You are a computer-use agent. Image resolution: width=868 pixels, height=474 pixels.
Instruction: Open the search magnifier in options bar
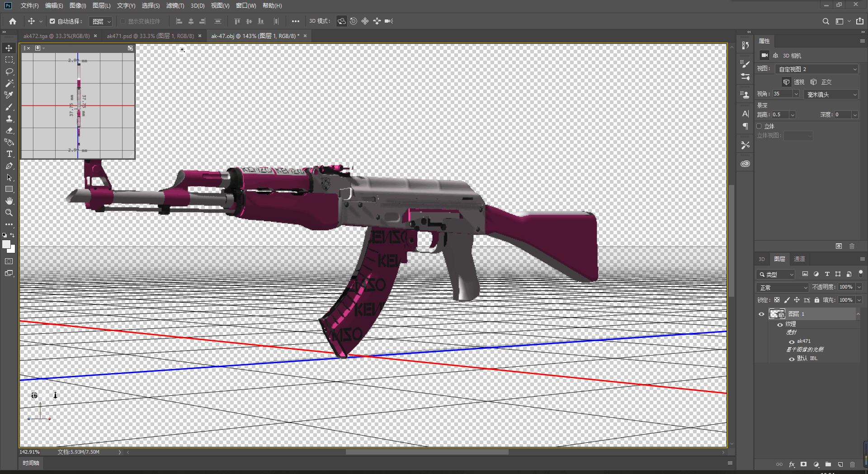[826, 21]
